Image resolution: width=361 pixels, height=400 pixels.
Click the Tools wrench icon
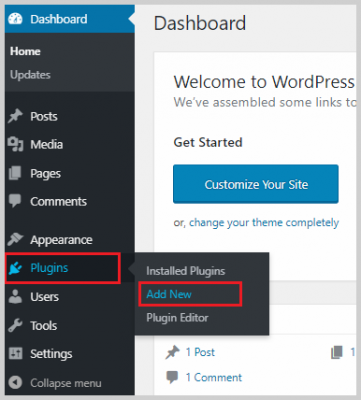[x=15, y=325]
